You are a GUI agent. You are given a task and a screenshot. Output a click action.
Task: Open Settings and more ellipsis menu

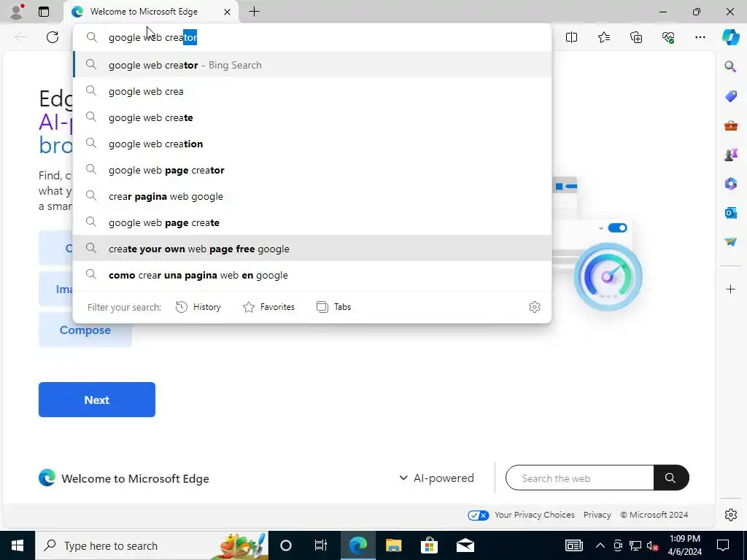(700, 37)
